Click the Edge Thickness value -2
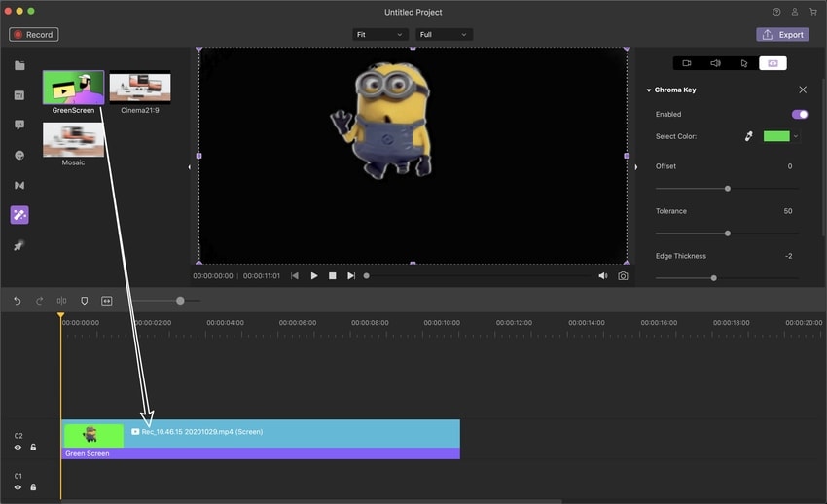 click(x=788, y=256)
